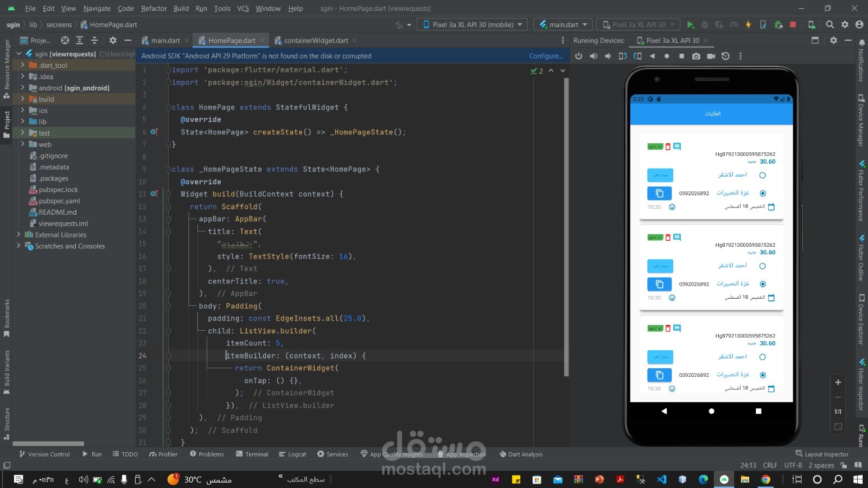The width and height of the screenshot is (868, 488).
Task: Click the editor vertical scrollbar thumb
Action: [566, 227]
